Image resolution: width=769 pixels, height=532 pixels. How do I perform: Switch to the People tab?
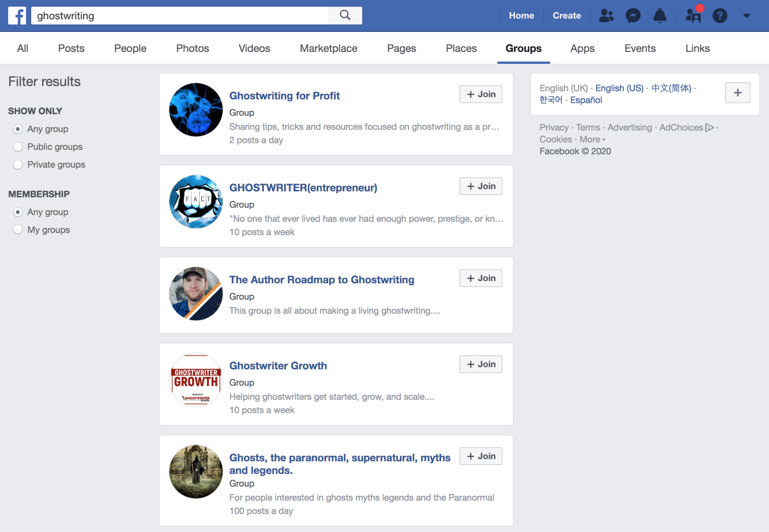[130, 48]
